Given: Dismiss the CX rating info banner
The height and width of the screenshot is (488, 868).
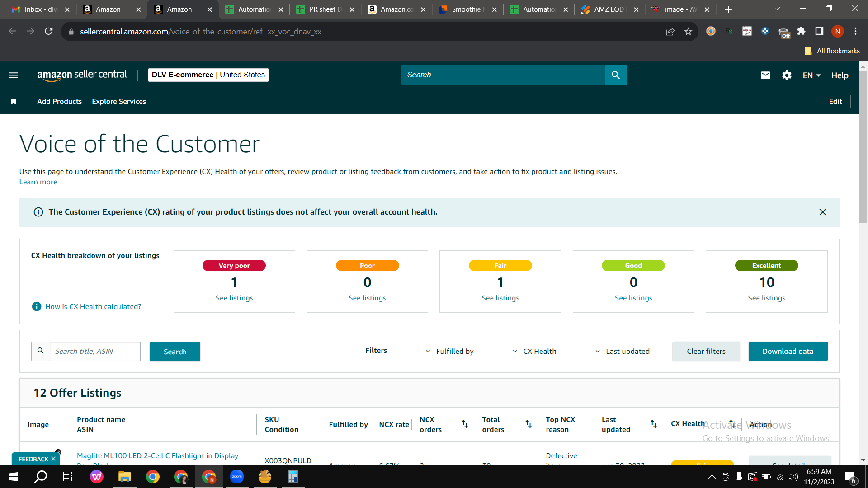Looking at the screenshot, I should (822, 212).
